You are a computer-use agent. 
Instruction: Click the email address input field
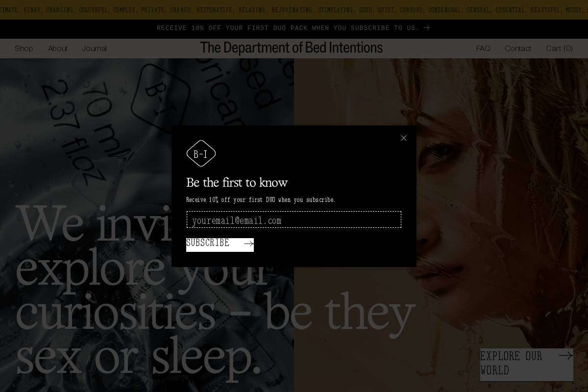tap(294, 220)
